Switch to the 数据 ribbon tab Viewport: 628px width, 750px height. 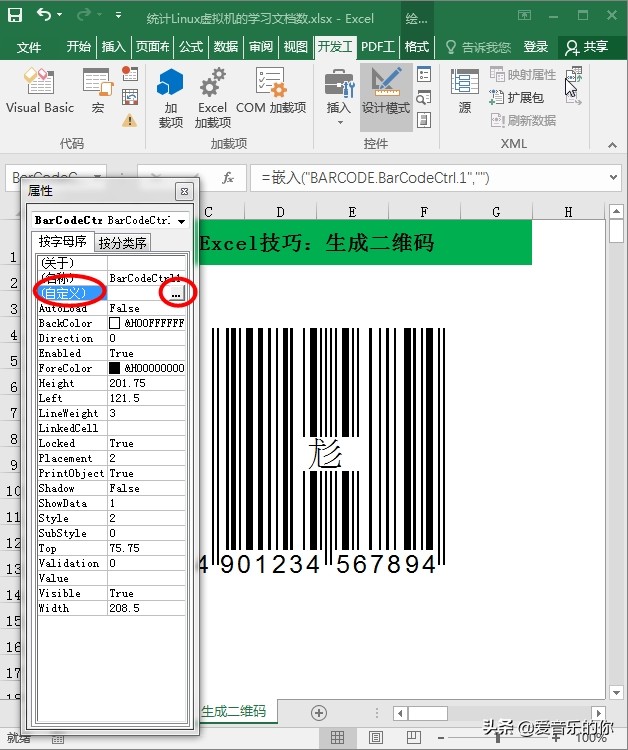tap(226, 46)
